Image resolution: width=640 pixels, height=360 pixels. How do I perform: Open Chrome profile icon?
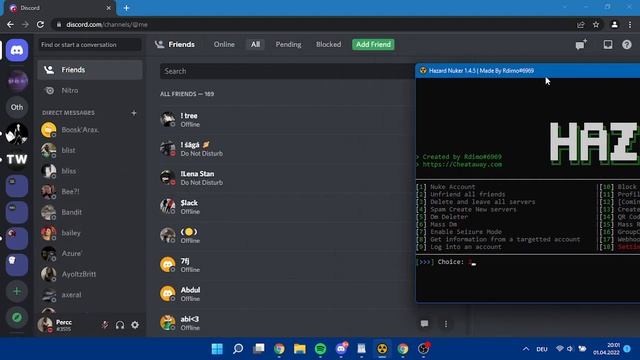(x=614, y=24)
